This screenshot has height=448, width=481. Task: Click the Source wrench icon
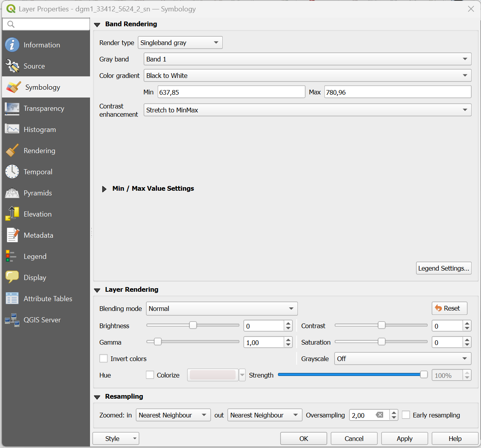coord(12,66)
